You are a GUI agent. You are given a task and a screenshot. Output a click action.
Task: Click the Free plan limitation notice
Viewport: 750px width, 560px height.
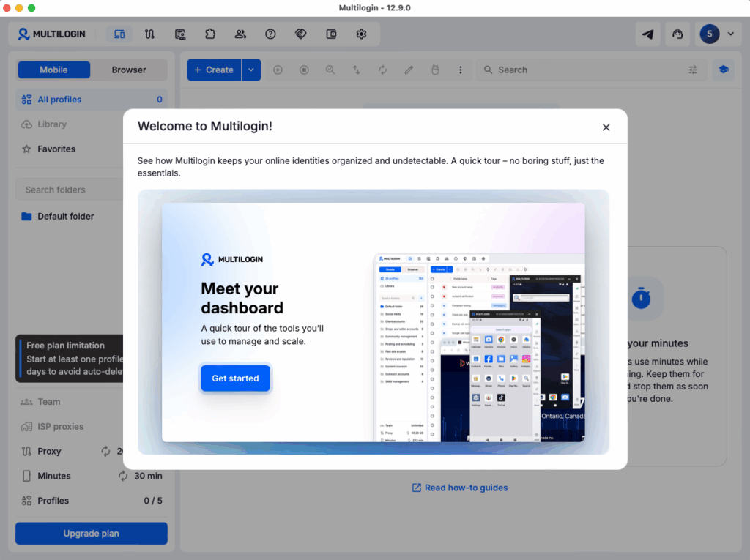pos(70,359)
